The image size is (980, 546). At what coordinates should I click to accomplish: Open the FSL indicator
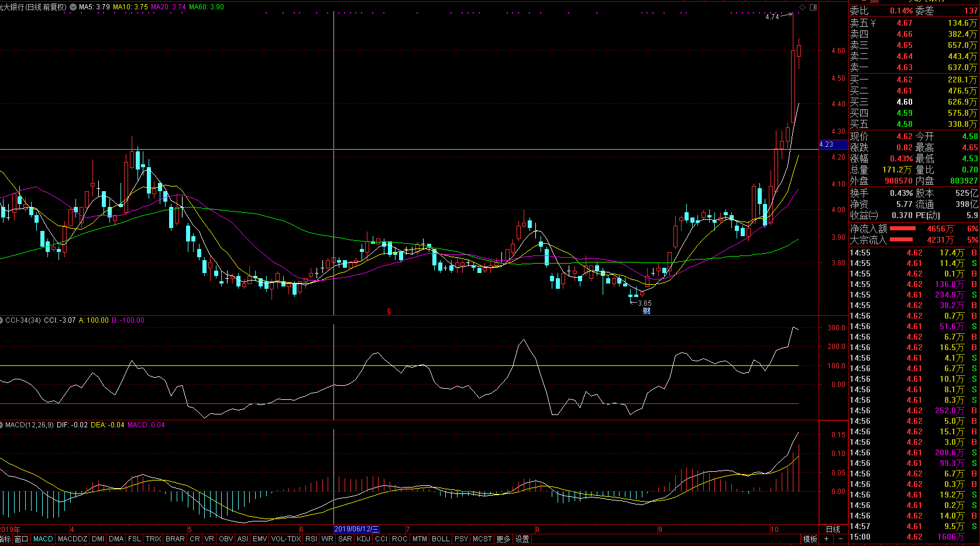[x=135, y=539]
